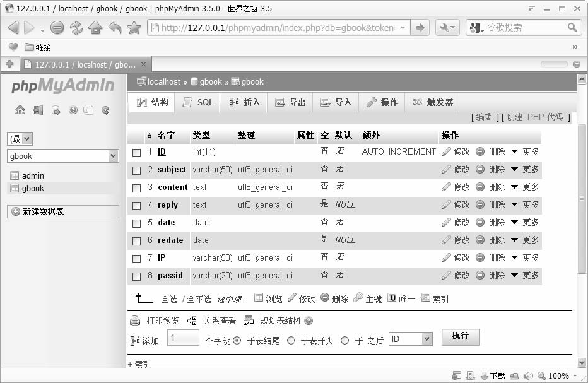588x383 pixels.
Task: Expand 更多 options for content row
Action: (x=526, y=187)
